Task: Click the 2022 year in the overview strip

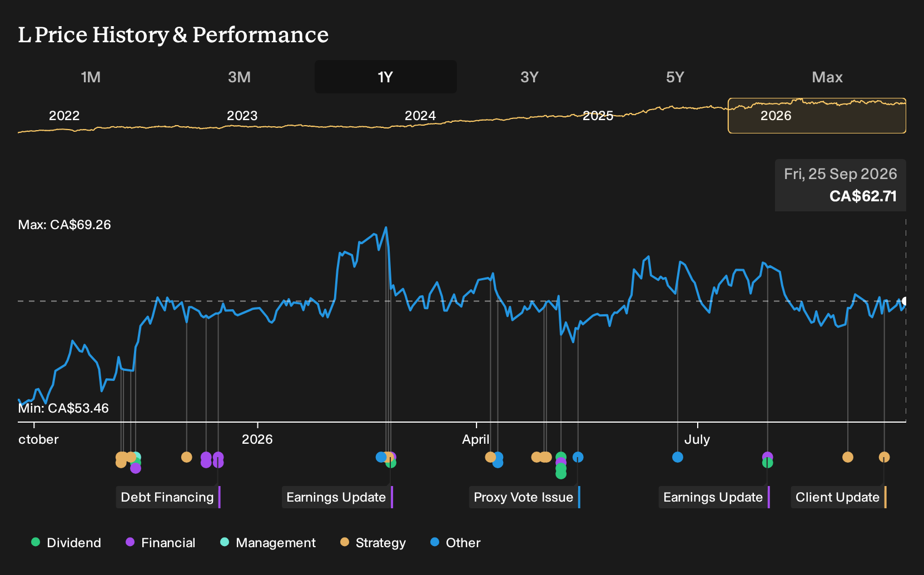Action: [x=64, y=116]
